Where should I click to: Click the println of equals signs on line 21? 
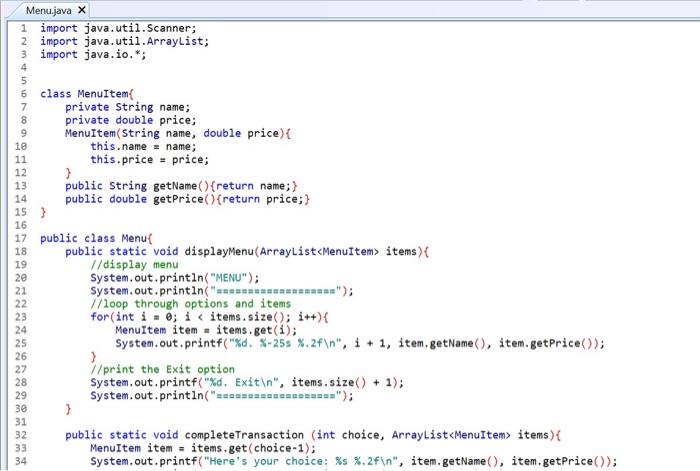click(222, 291)
